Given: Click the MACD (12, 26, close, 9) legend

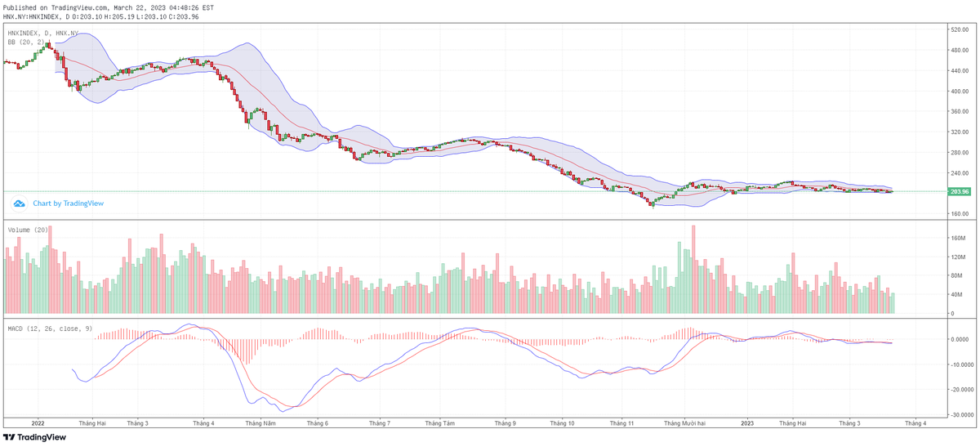Looking at the screenshot, I should click(x=51, y=328).
